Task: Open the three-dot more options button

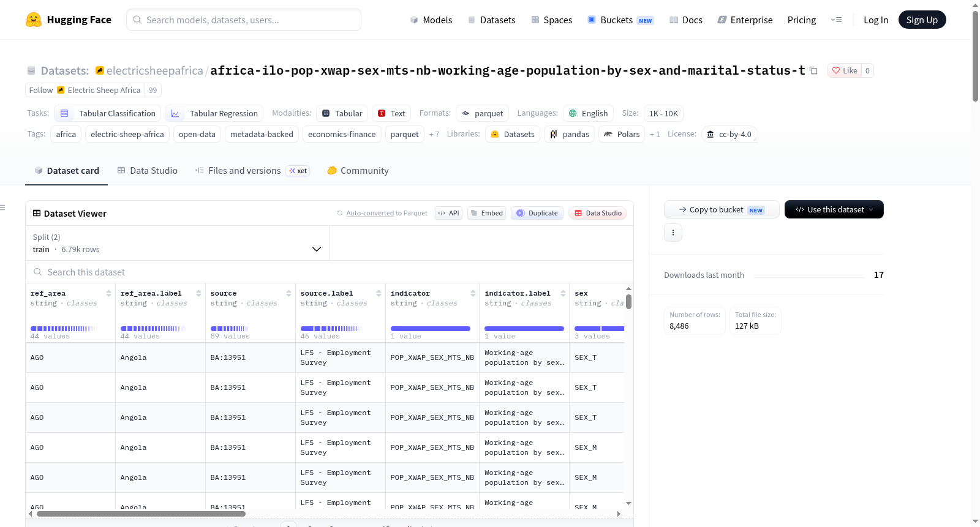Action: coord(673,233)
